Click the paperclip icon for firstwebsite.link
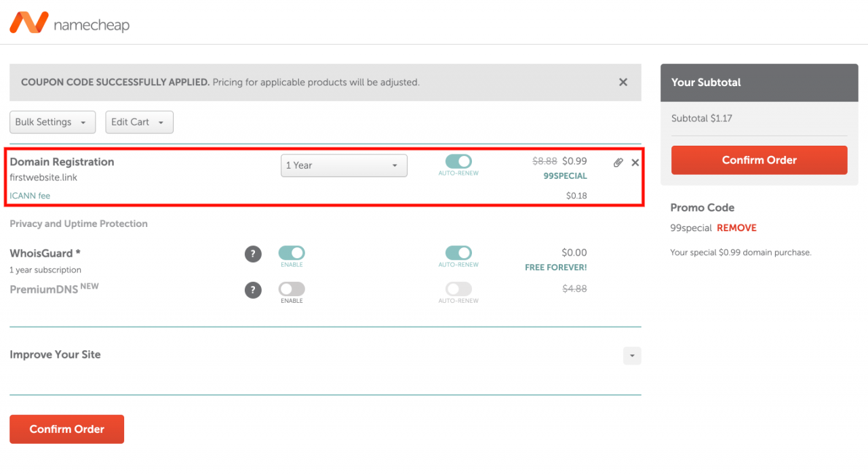Screen dimensions: 868x475 (618, 163)
